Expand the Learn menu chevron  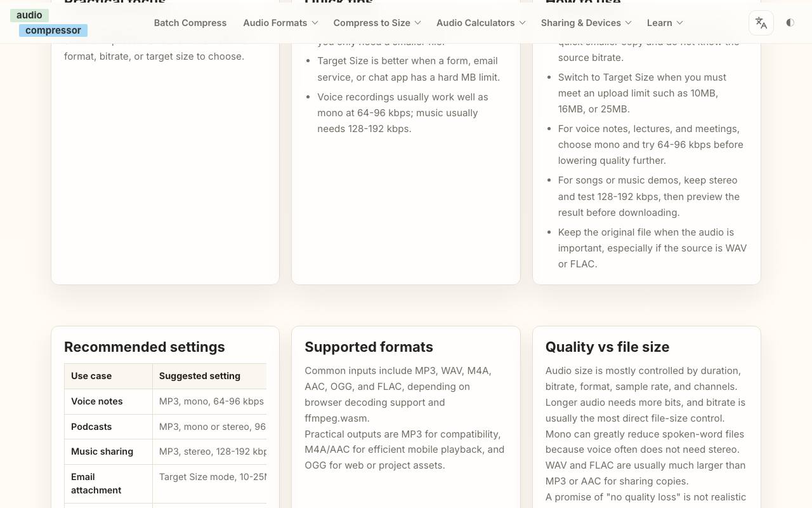click(x=680, y=23)
